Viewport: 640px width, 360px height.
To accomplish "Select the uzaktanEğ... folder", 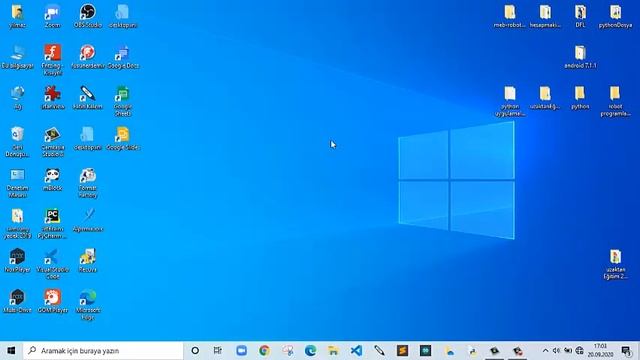I will (545, 98).
